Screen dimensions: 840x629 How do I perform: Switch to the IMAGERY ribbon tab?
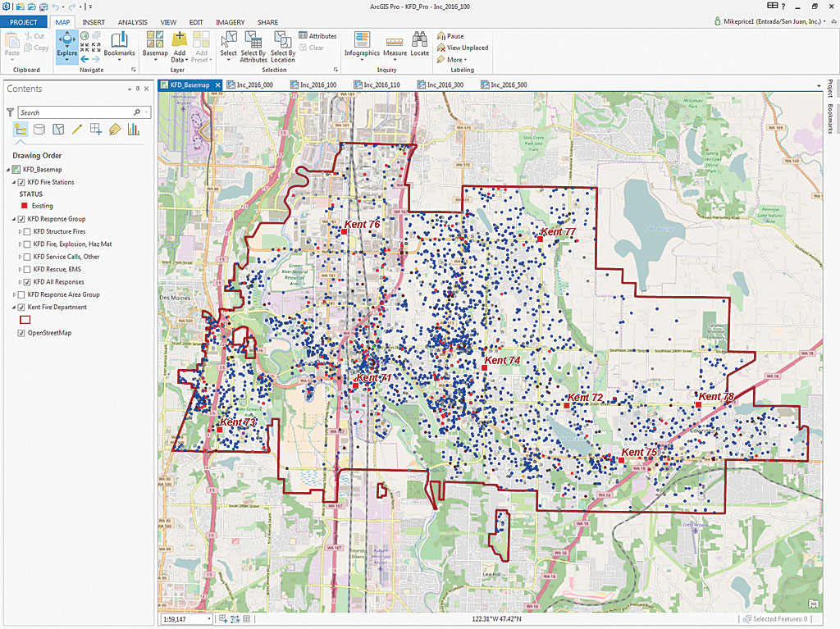230,22
